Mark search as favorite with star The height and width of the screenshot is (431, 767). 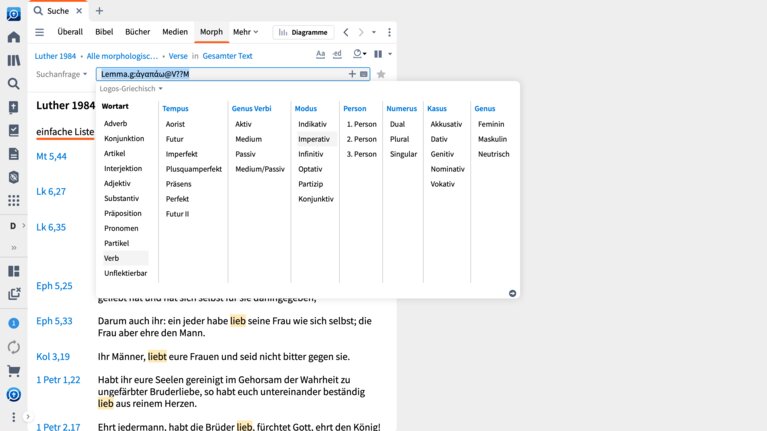coord(381,74)
